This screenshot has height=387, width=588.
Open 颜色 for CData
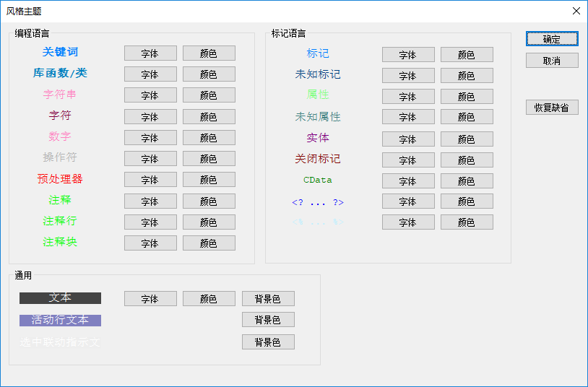pos(467,181)
